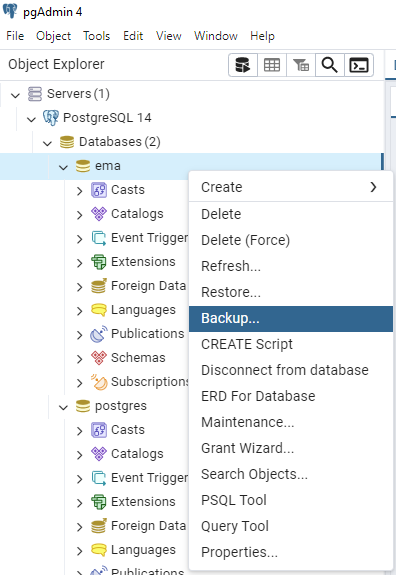Select Delete in the context menu
Viewport: 396px width, 575px height.
click(291, 214)
